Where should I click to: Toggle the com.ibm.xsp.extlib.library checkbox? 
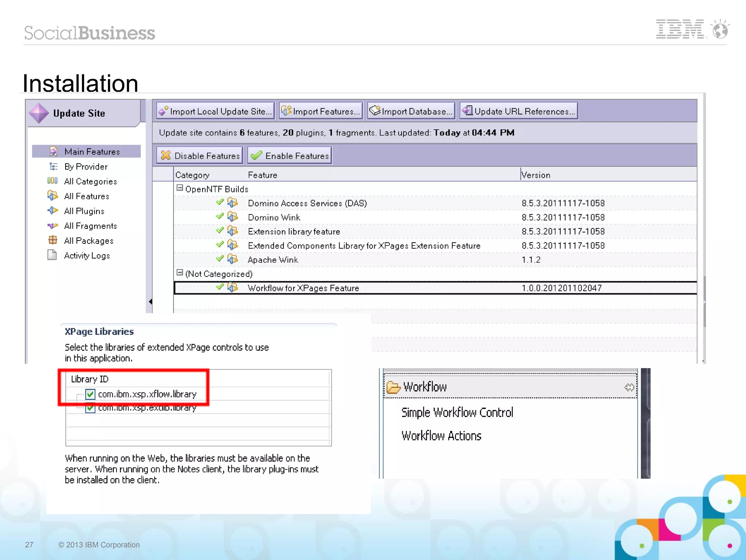pos(90,409)
